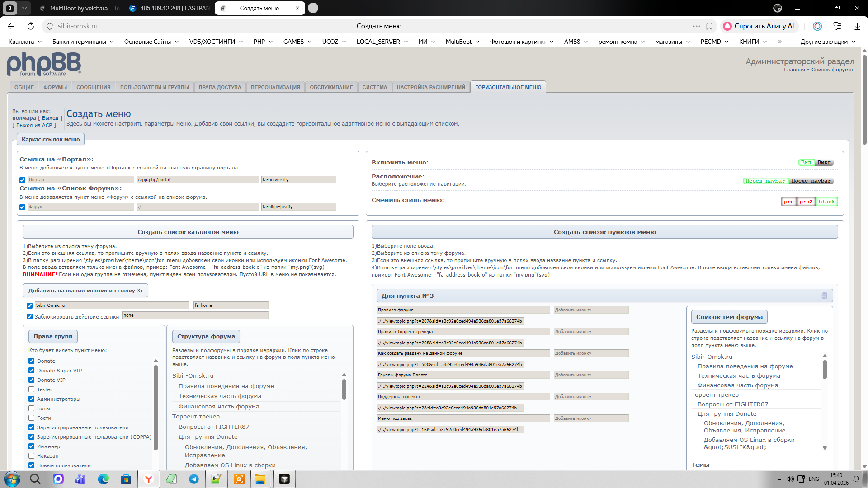Uncheck the Форум link checkbox
868x488 pixels.
(22, 207)
